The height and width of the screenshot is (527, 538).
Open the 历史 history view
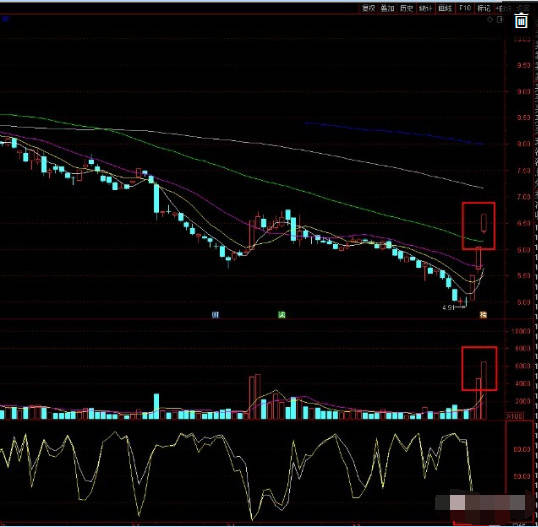[407, 8]
